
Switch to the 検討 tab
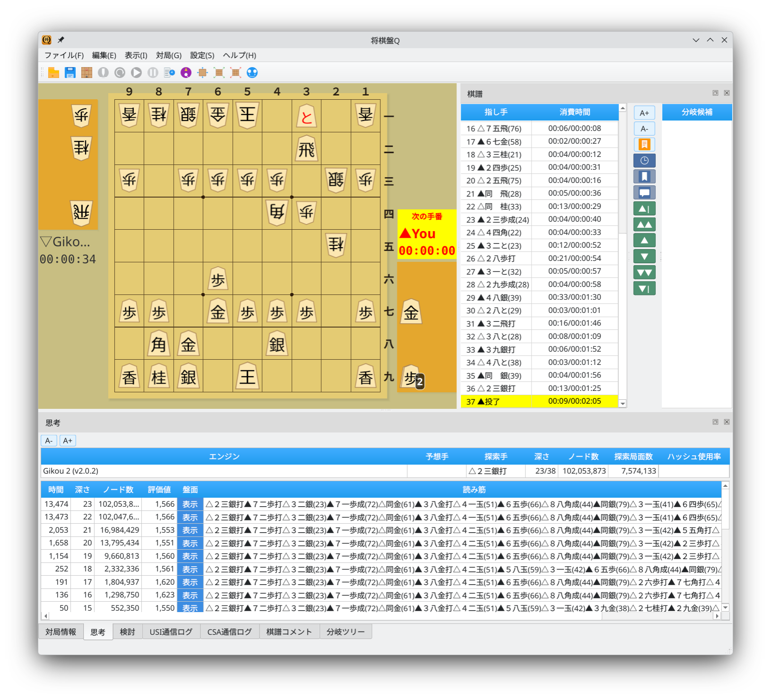coord(127,631)
